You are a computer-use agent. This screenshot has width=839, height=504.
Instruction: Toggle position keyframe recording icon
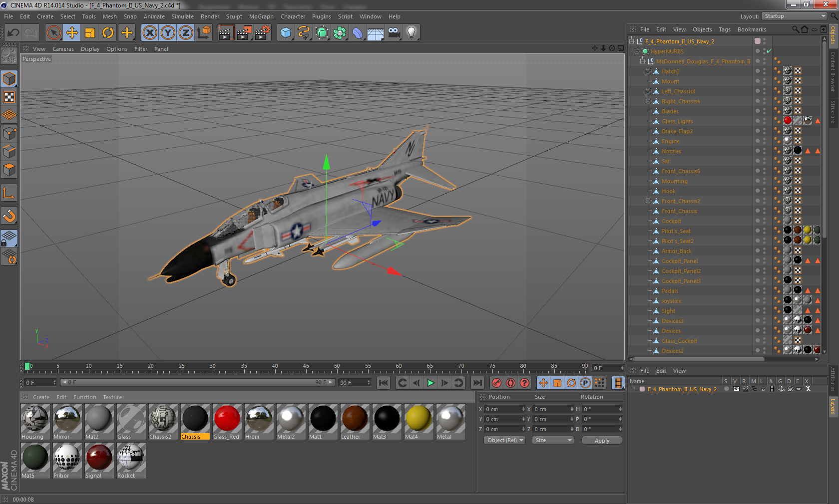coord(543,383)
